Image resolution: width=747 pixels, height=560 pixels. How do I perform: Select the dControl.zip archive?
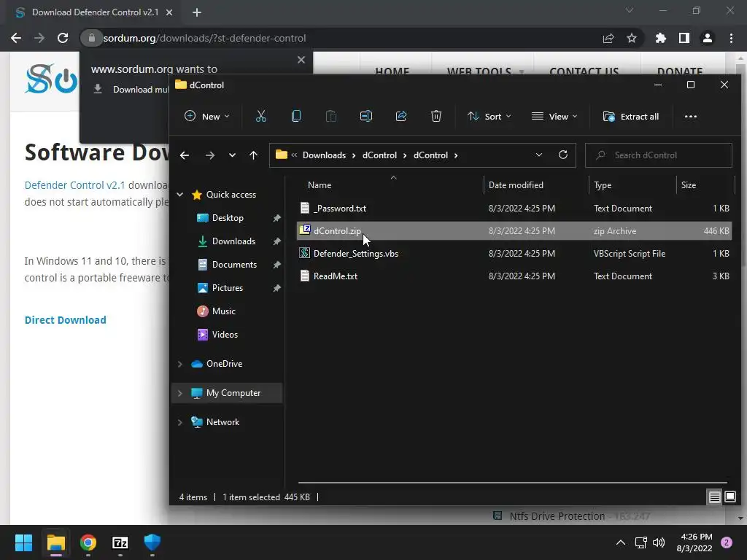point(514,231)
